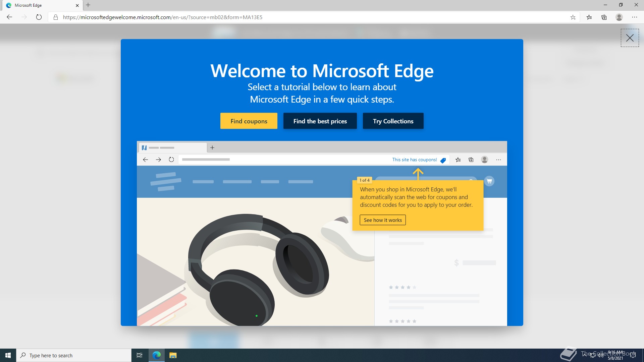The image size is (644, 362).
Task: Select the Find coupons tutorial
Action: click(x=249, y=121)
